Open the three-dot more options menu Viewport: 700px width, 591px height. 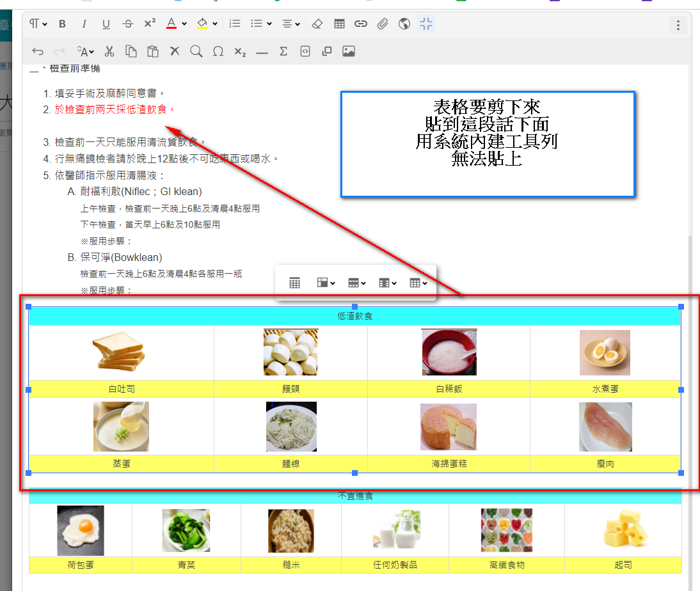click(x=678, y=26)
